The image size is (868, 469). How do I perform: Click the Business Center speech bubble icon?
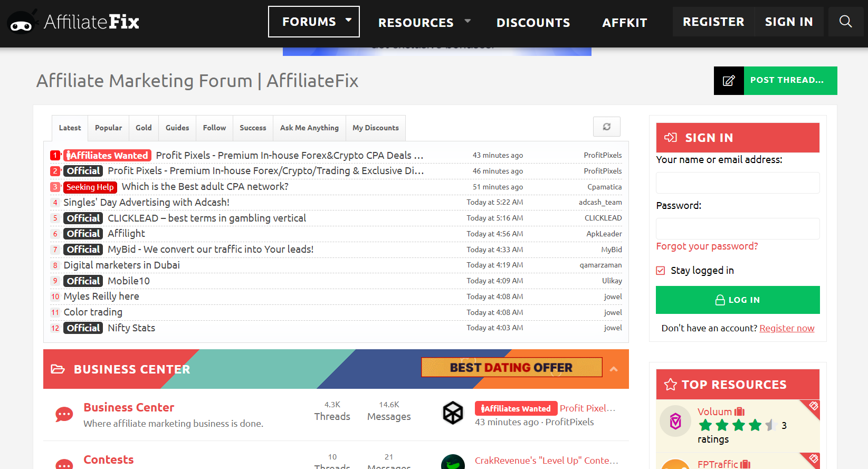[x=64, y=415]
